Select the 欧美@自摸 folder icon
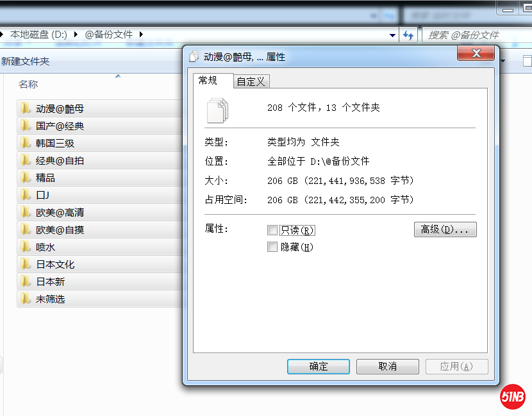 coord(26,229)
